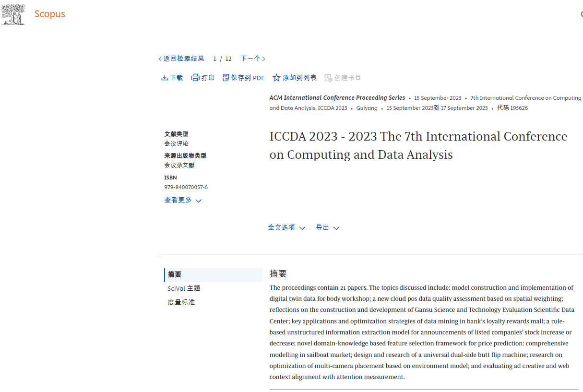Click the Elsevier tree logo icon
This screenshot has height=392, width=583.
(x=13, y=14)
